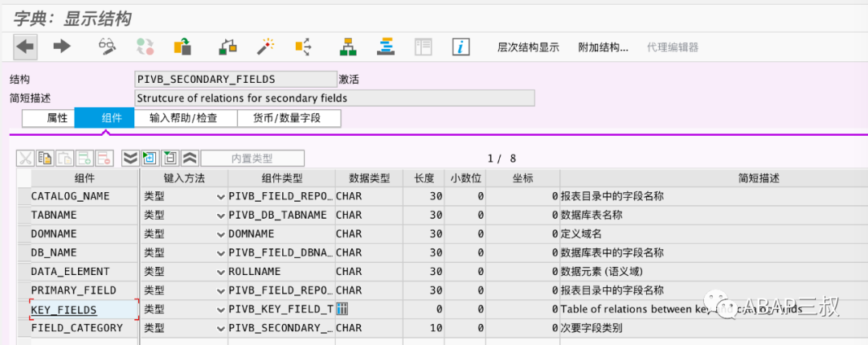Click the 简短描述 column header
Viewport: 868px width, 345px height.
pyautogui.click(x=759, y=179)
